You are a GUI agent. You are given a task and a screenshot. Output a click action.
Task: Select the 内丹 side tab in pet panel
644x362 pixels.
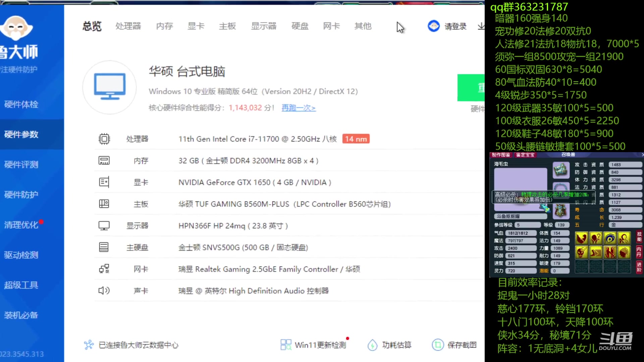point(639,252)
